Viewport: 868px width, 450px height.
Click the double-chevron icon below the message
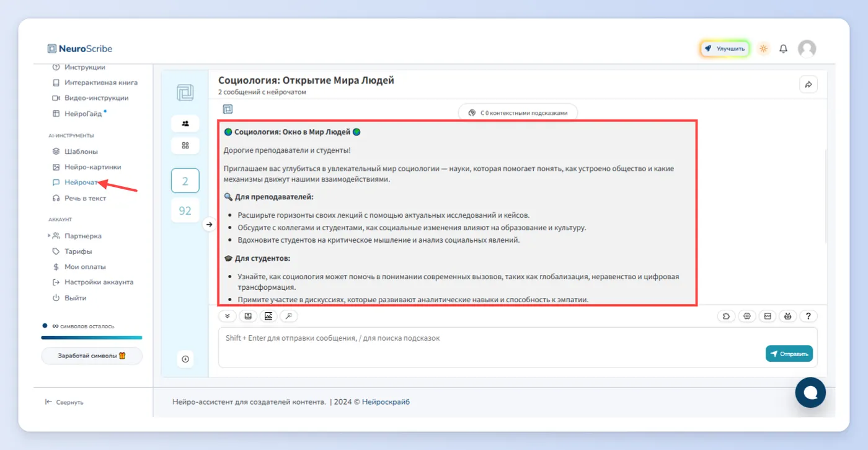(227, 316)
